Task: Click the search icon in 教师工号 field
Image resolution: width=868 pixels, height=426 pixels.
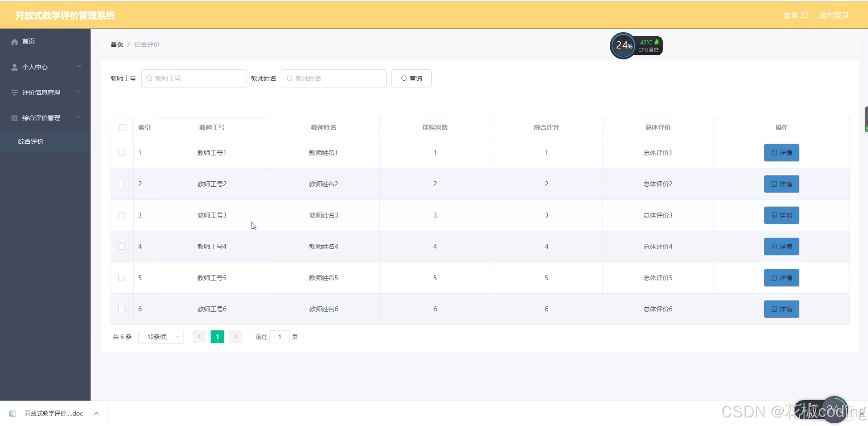Action: coord(149,78)
